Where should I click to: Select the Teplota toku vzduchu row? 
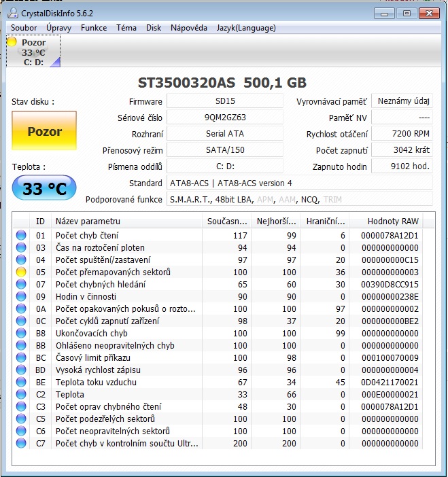(x=218, y=382)
